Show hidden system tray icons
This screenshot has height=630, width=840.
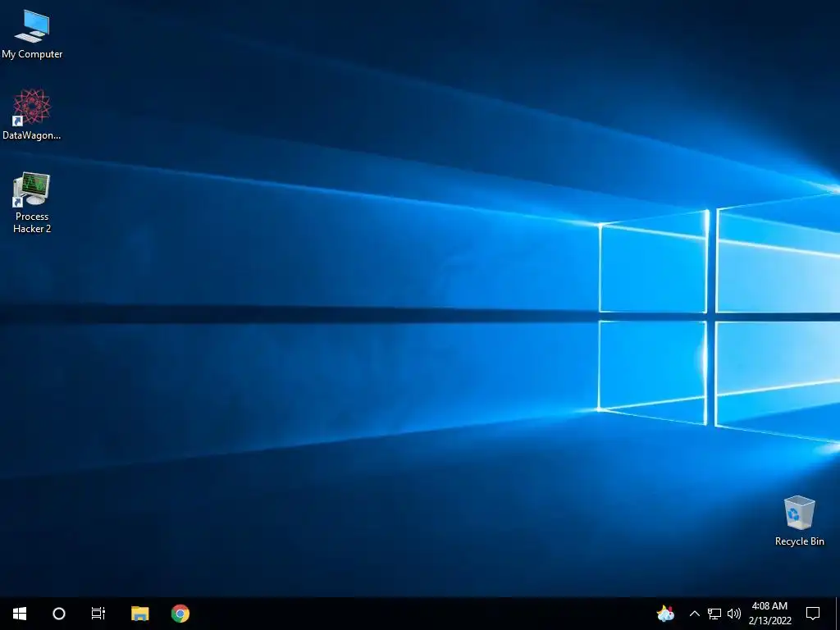coord(694,614)
